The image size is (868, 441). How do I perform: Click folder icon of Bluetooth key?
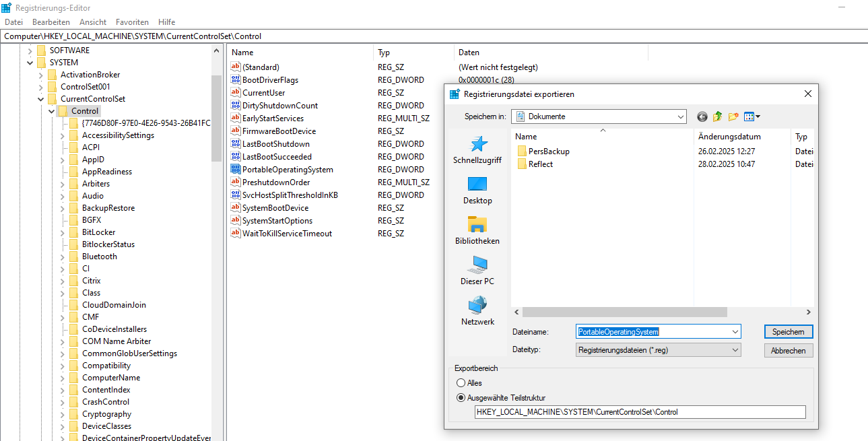(x=73, y=257)
